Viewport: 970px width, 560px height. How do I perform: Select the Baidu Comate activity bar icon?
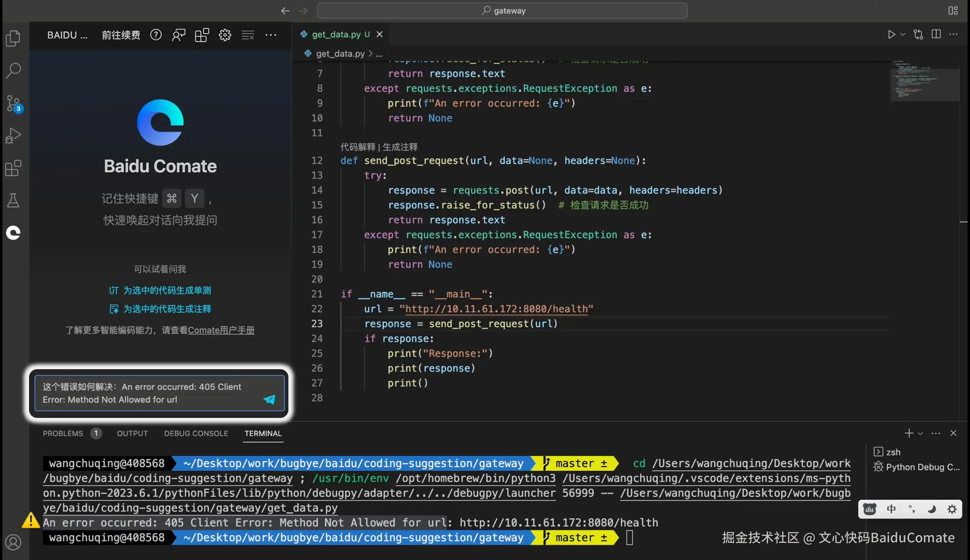click(x=13, y=233)
